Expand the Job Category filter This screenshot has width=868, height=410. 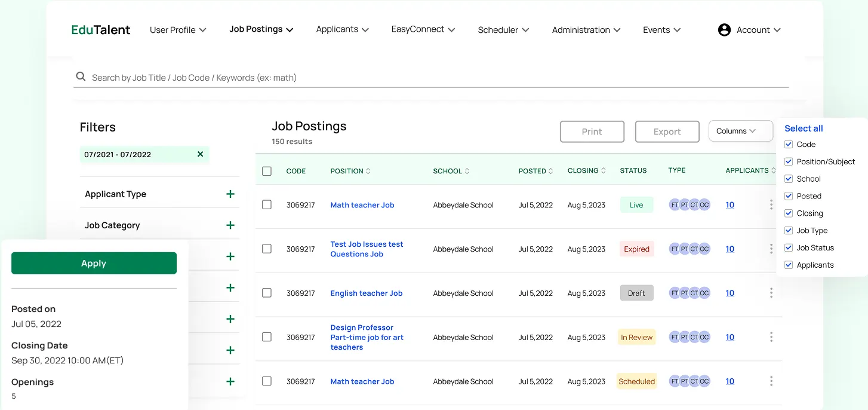click(230, 225)
